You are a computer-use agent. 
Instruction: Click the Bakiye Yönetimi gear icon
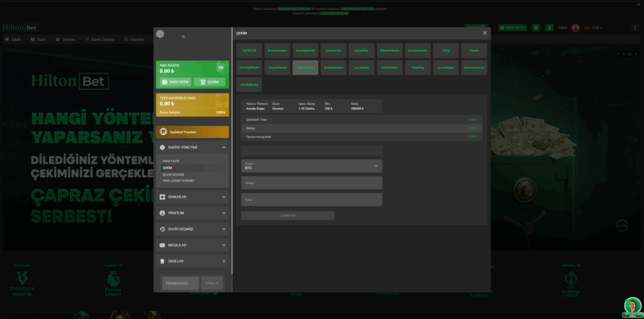coord(162,148)
